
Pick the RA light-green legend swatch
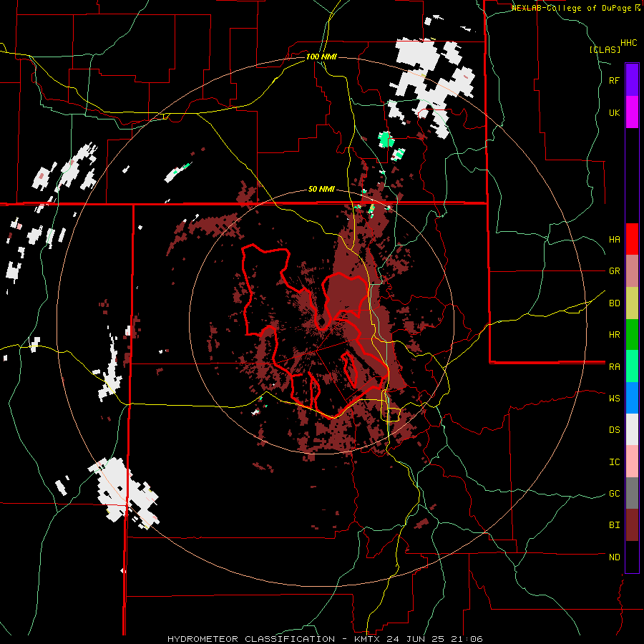pos(632,366)
